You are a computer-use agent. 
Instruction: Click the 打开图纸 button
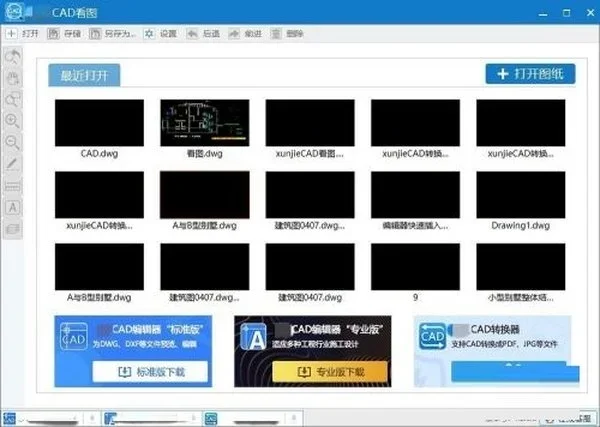click(x=530, y=74)
